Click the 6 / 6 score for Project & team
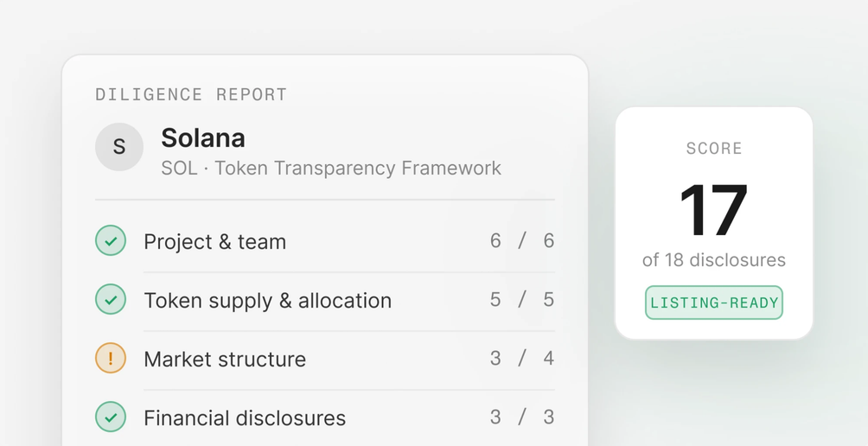 point(522,240)
